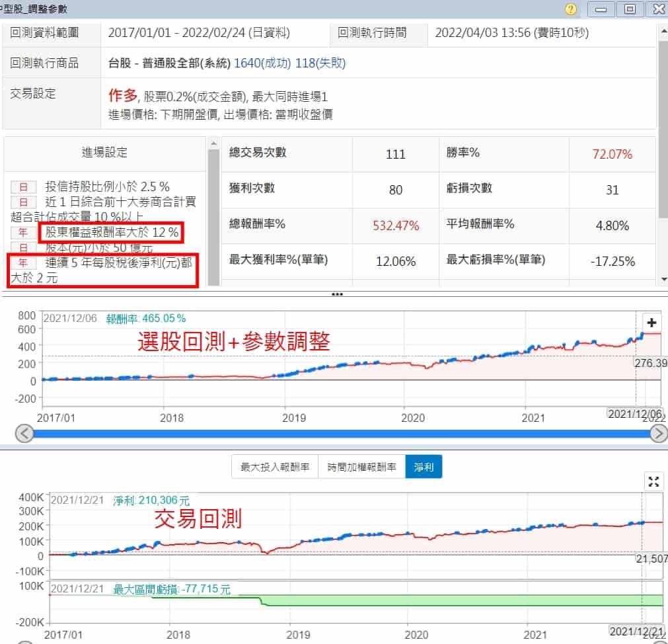Viewport: 668px width, 644px height.
Task: Click the 2021/12/06 date marker on return chart
Action: 634,413
